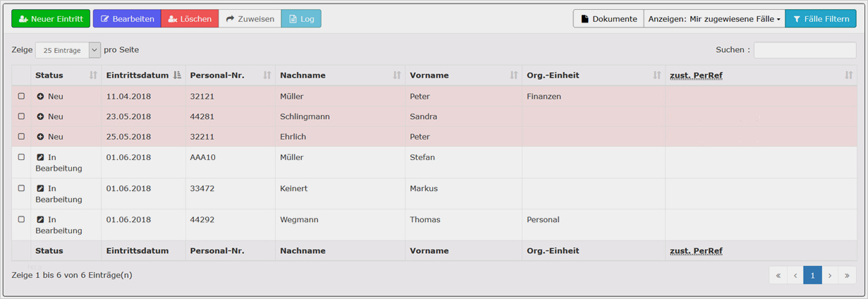Sort by Org.-Einheit column icon
The image size is (868, 299).
(x=657, y=75)
